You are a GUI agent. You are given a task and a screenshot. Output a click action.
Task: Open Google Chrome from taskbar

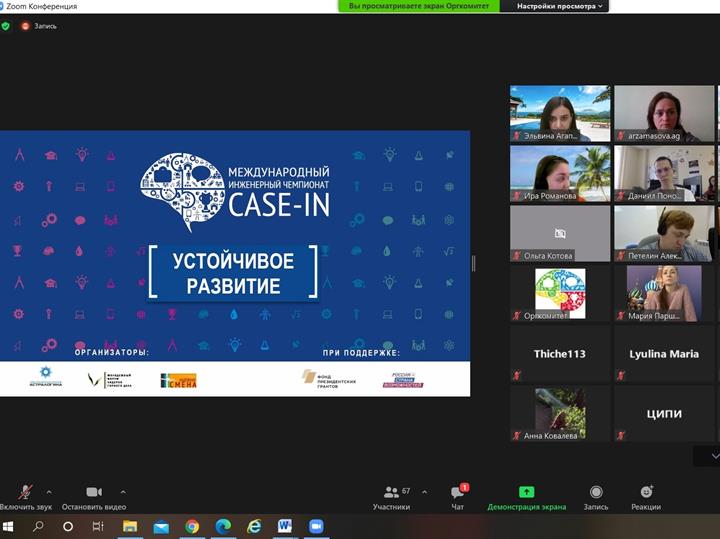[x=192, y=526]
